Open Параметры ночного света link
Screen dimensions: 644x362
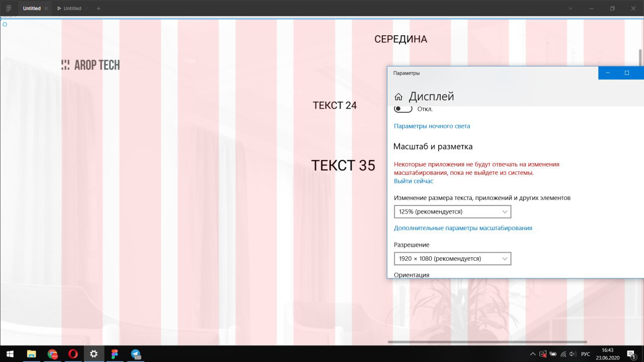pyautogui.click(x=432, y=126)
